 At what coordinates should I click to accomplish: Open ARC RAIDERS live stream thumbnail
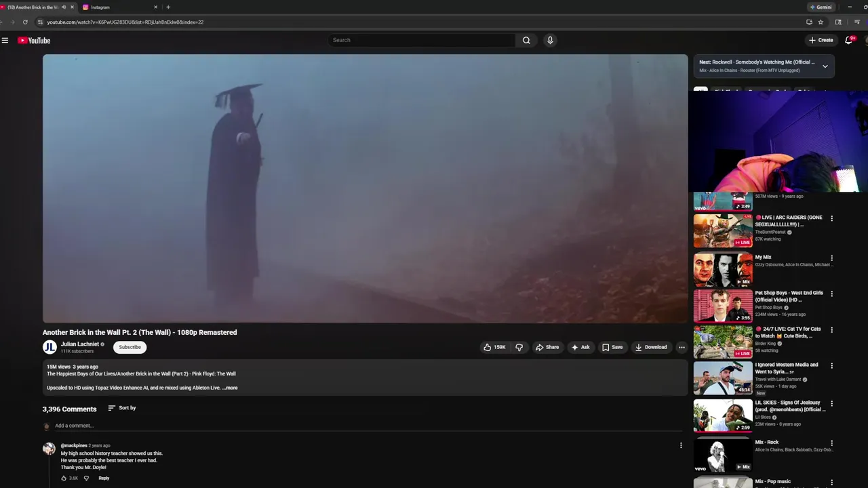tap(723, 231)
